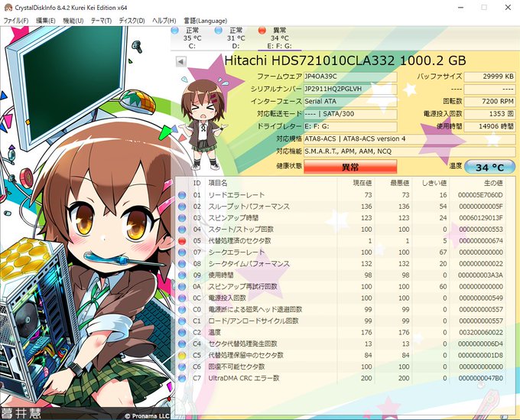Click the power on hours 14906 時間
This screenshot has height=420, width=520.
[x=489, y=126]
